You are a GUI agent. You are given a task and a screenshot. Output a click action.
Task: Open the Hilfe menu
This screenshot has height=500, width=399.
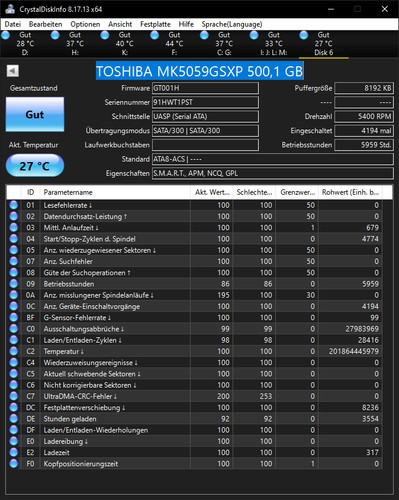tap(186, 24)
